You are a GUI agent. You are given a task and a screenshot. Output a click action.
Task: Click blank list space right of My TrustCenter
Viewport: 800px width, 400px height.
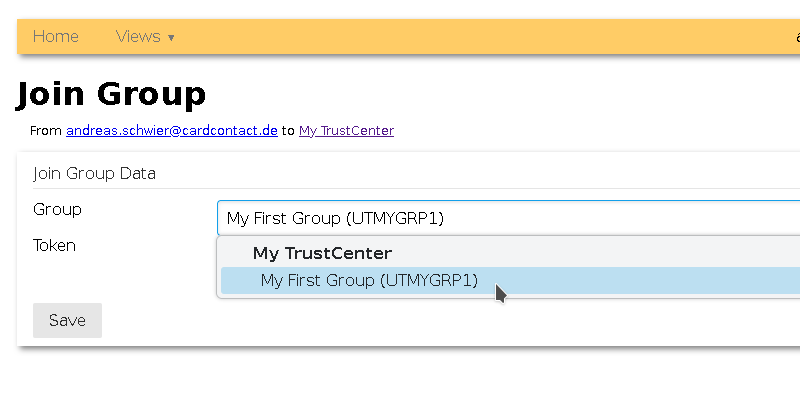pyautogui.click(x=600, y=254)
